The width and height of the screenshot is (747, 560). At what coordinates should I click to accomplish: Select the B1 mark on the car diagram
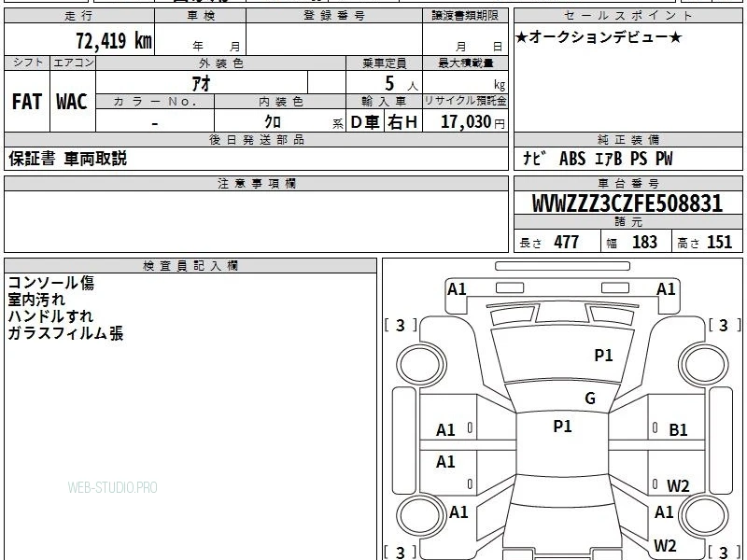click(x=678, y=430)
